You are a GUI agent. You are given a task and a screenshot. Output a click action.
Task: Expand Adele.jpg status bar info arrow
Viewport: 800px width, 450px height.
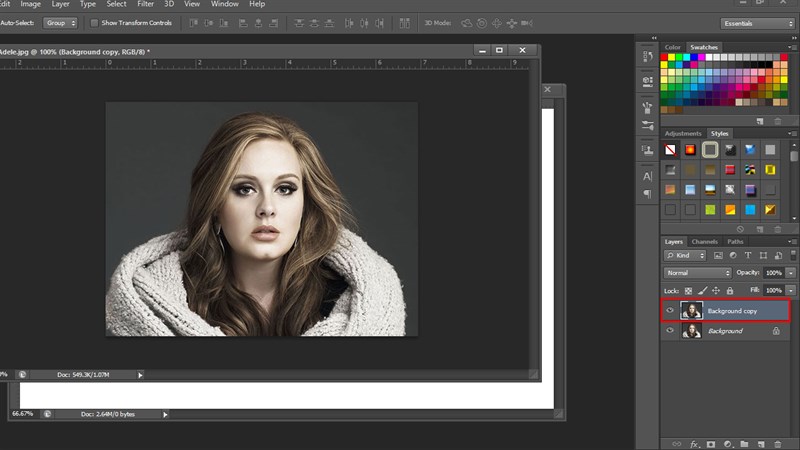(x=140, y=375)
